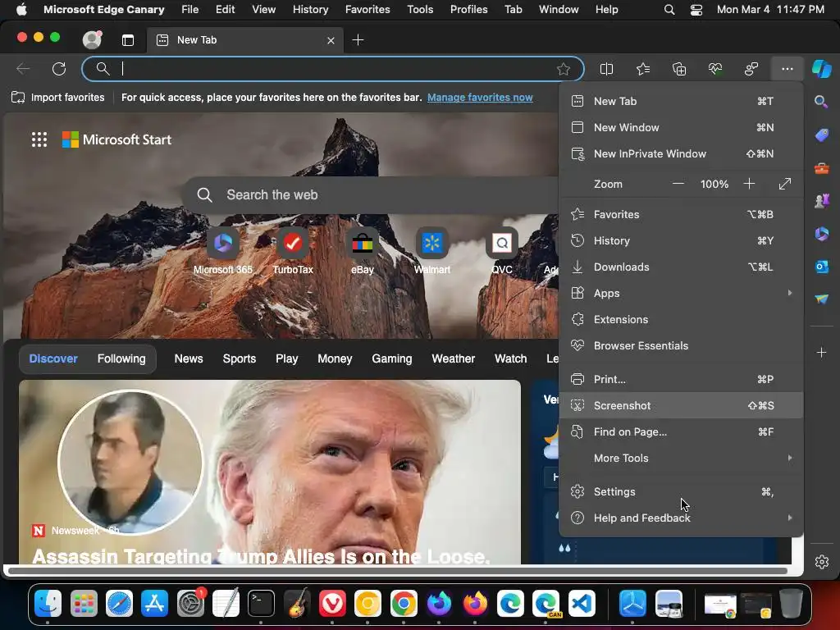Viewport: 840px width, 630px height.
Task: Open the eBay quick link tile
Action: (x=362, y=251)
